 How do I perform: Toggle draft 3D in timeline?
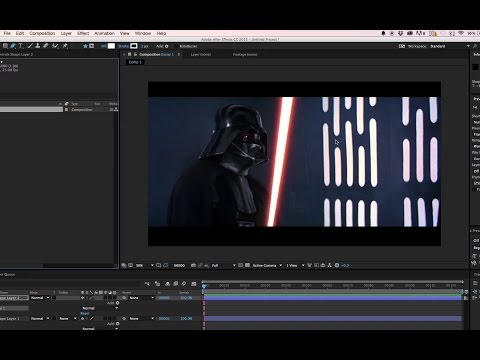157,284
